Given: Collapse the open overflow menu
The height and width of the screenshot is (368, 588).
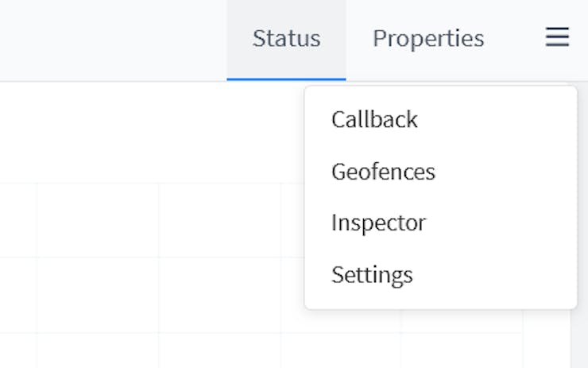Looking at the screenshot, I should 557,37.
